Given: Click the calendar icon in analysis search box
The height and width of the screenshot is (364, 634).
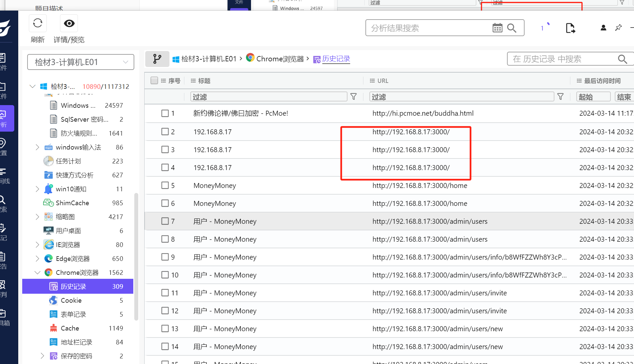Looking at the screenshot, I should 497,28.
